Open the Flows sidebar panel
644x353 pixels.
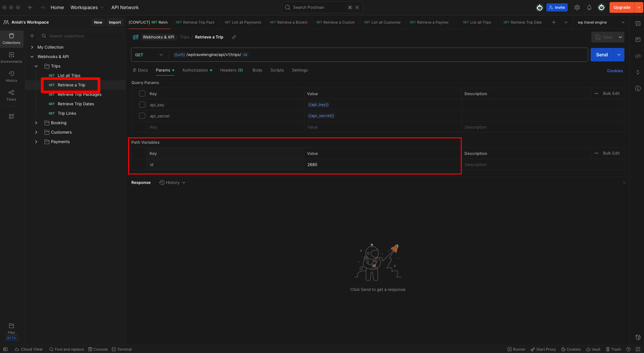(11, 95)
